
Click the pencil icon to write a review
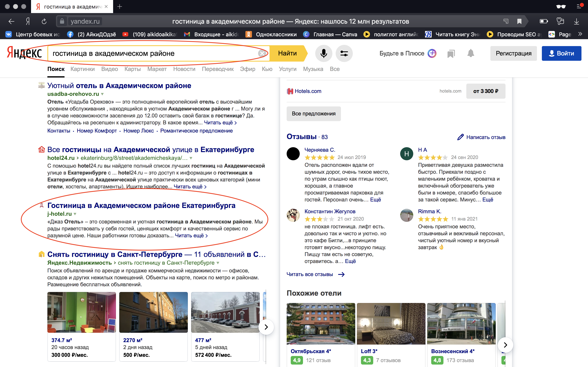click(460, 137)
